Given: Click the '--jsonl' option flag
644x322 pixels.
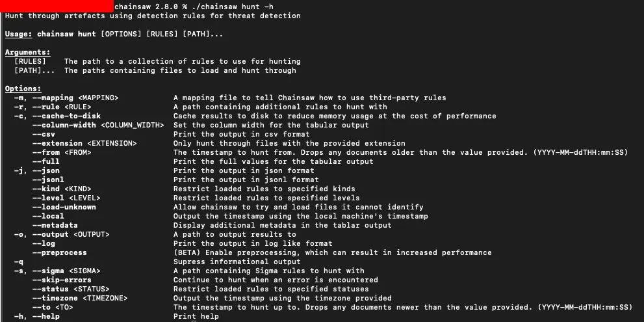Looking at the screenshot, I should (48, 180).
